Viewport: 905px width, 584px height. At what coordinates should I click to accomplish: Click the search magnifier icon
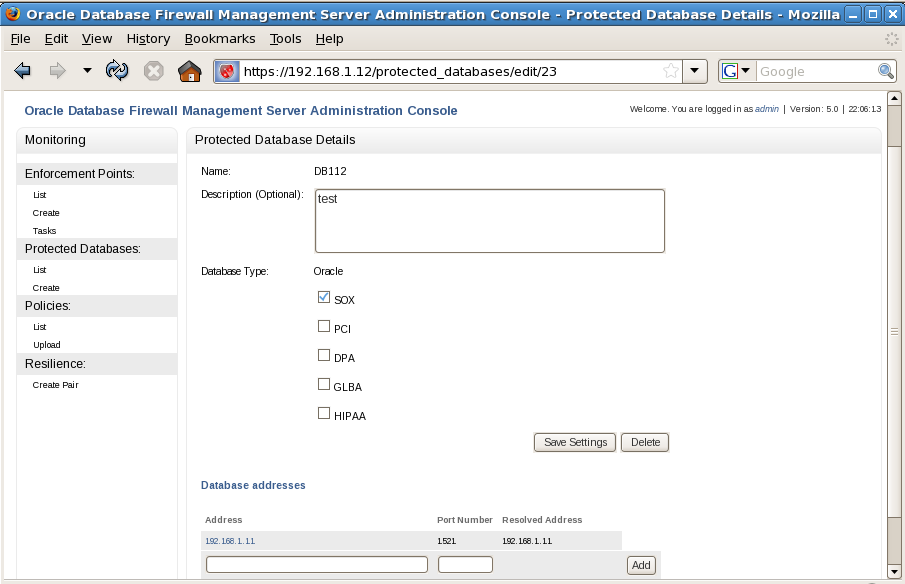[x=885, y=71]
